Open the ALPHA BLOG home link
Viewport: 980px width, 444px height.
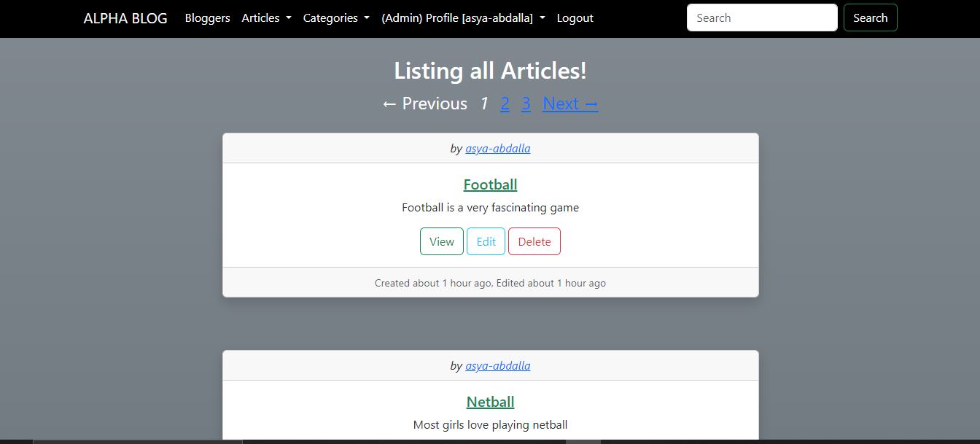coord(125,18)
